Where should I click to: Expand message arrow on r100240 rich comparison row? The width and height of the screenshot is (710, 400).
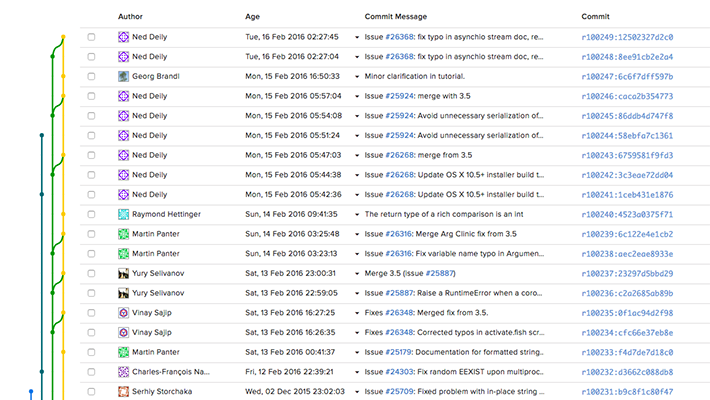pos(357,214)
